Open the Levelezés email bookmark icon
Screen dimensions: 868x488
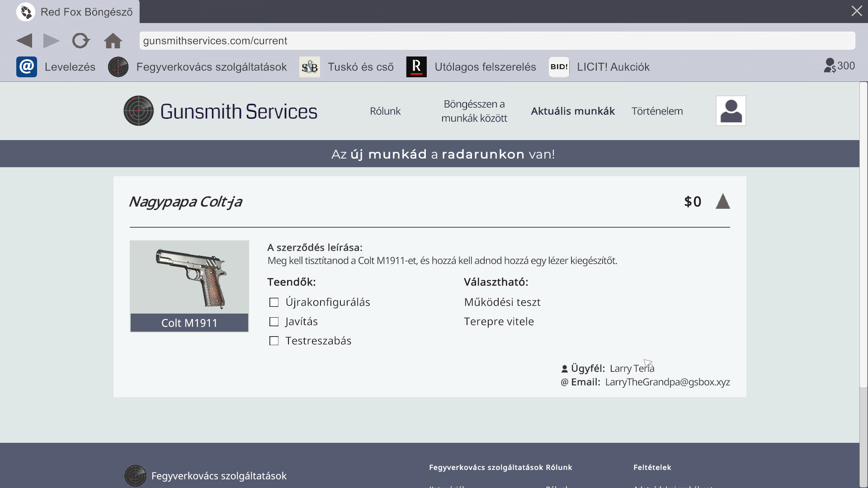click(27, 67)
